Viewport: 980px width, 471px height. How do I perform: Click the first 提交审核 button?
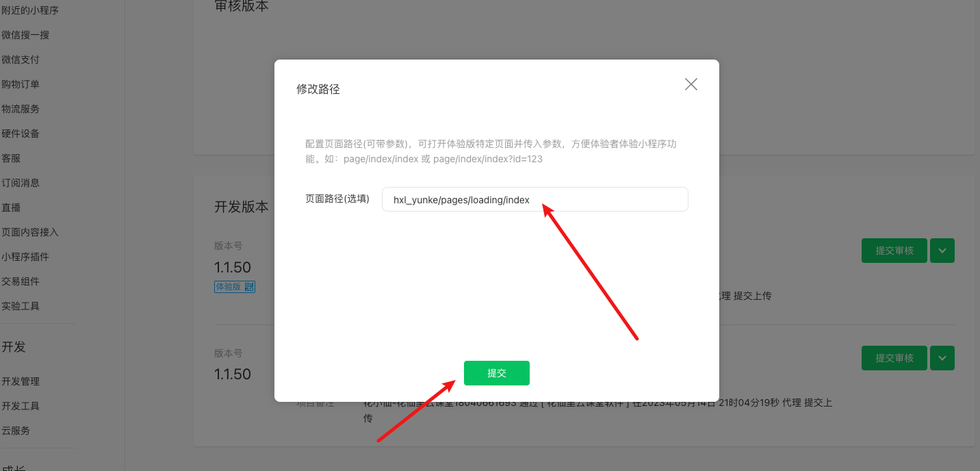click(x=894, y=251)
